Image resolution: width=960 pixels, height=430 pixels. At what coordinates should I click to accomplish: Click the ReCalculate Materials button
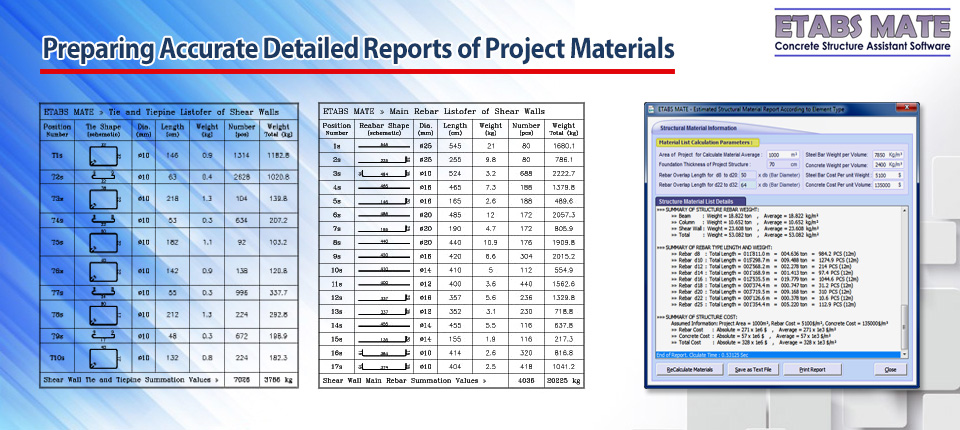pyautogui.click(x=690, y=369)
